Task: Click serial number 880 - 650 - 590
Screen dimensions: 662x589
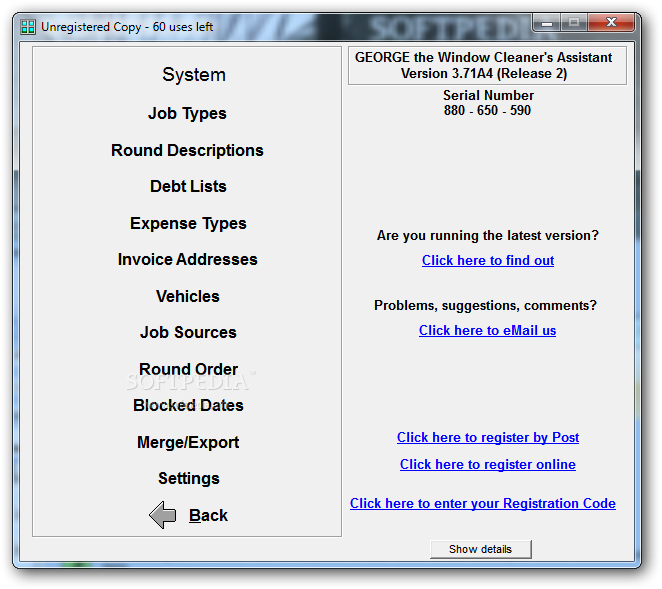Action: point(487,110)
